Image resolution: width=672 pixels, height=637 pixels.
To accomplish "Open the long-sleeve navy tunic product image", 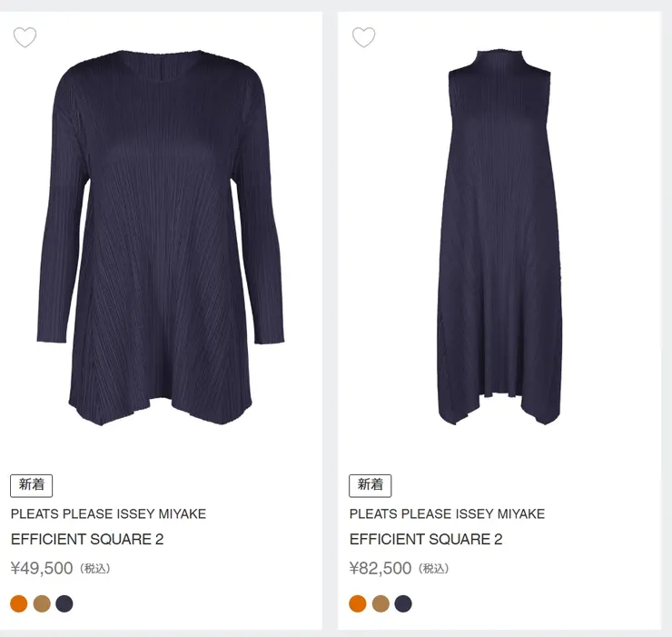I will (162, 236).
